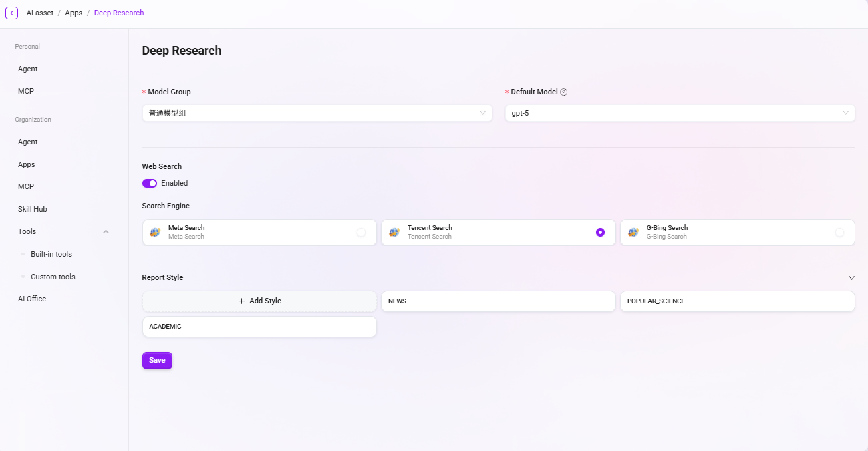Click the Deep Research breadcrumb

pyautogui.click(x=119, y=13)
